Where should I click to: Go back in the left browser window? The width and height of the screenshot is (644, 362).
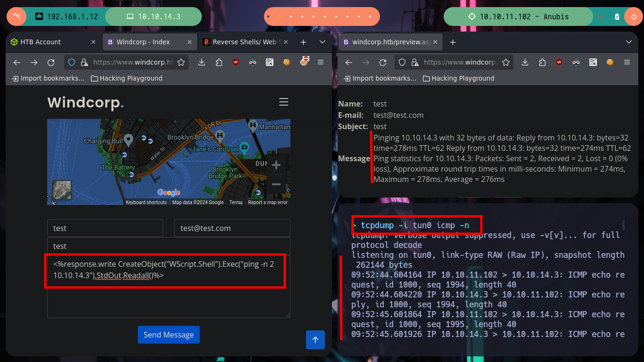point(17,62)
